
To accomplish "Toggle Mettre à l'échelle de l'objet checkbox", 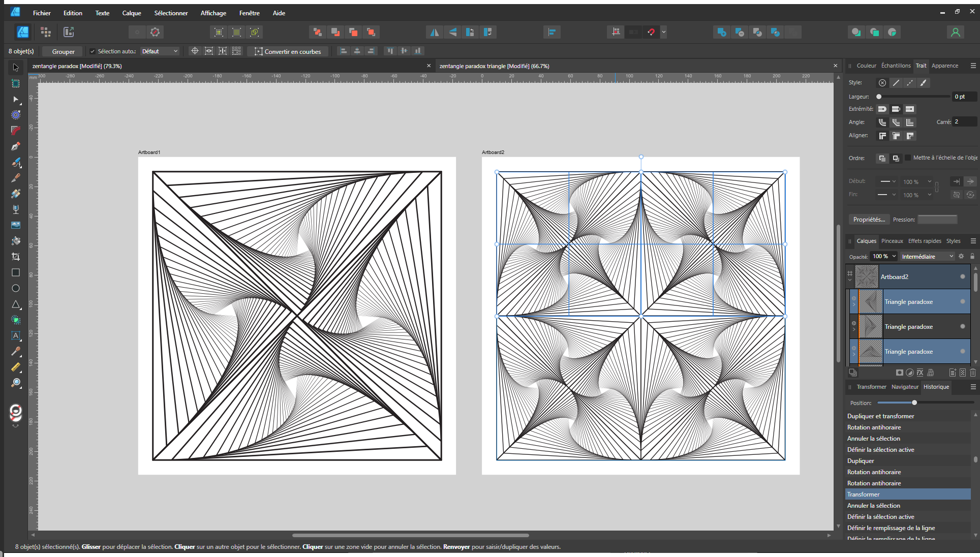I will click(x=908, y=158).
